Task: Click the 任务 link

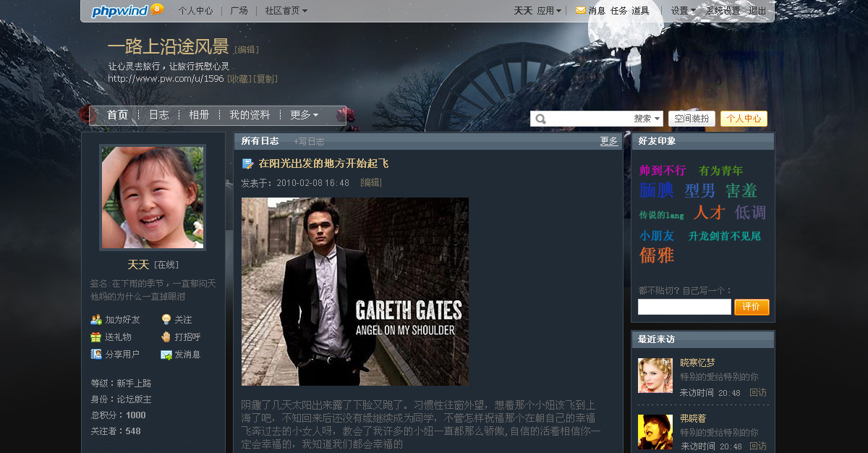Action: (619, 11)
